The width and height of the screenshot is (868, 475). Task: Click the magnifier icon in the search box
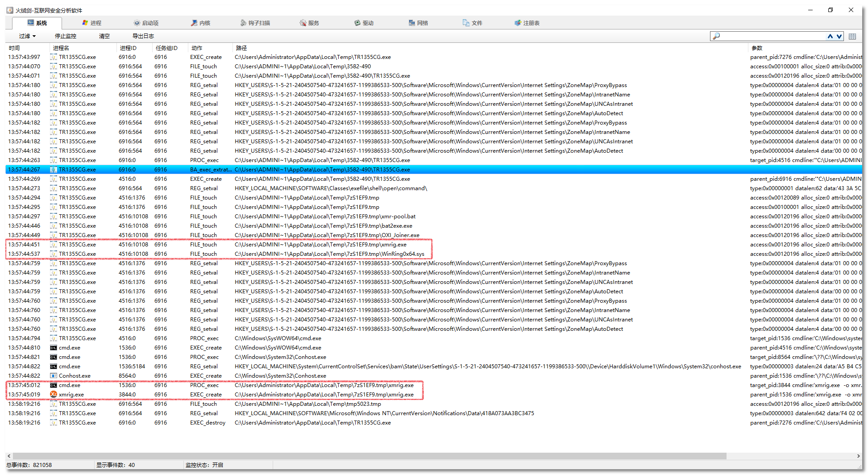click(716, 36)
